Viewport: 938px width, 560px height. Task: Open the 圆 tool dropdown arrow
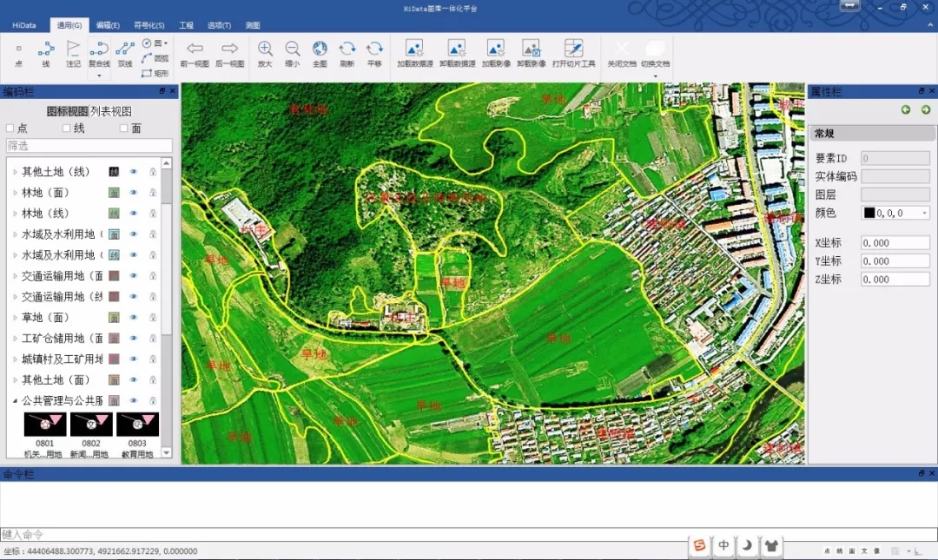(x=166, y=43)
